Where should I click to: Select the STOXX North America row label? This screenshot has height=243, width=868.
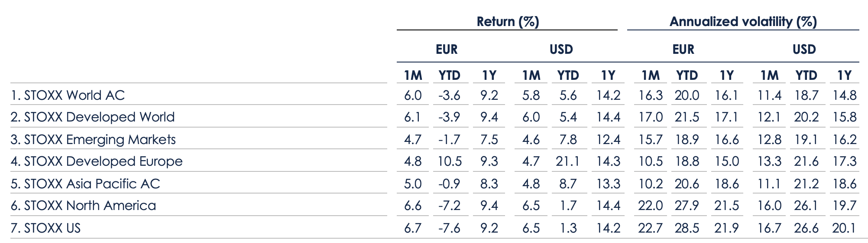click(x=83, y=206)
